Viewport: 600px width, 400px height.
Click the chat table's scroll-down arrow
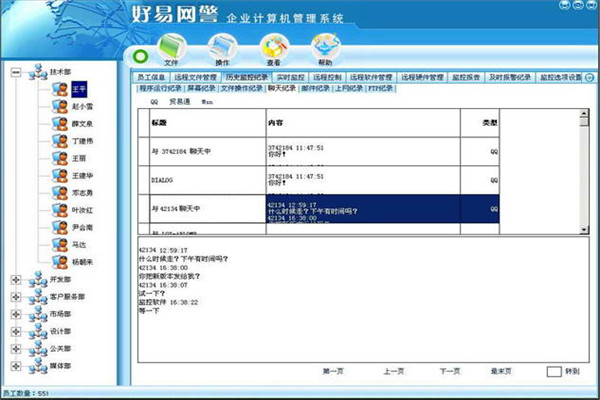pos(584,230)
